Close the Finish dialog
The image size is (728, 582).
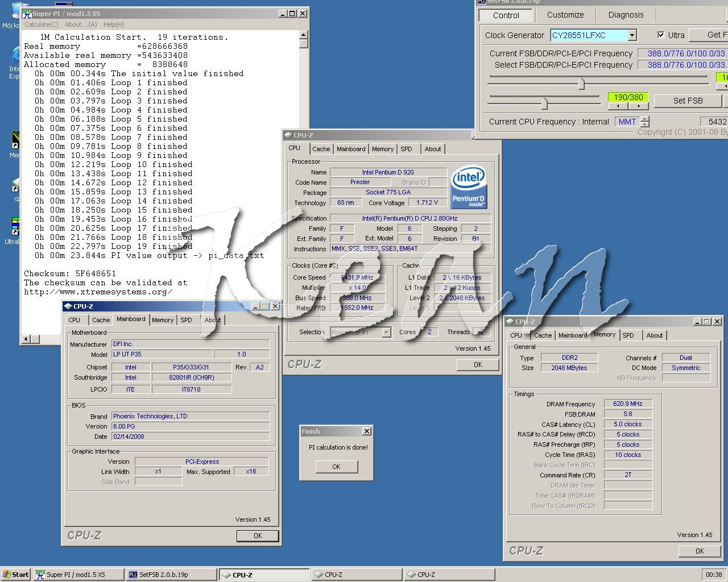(x=367, y=431)
